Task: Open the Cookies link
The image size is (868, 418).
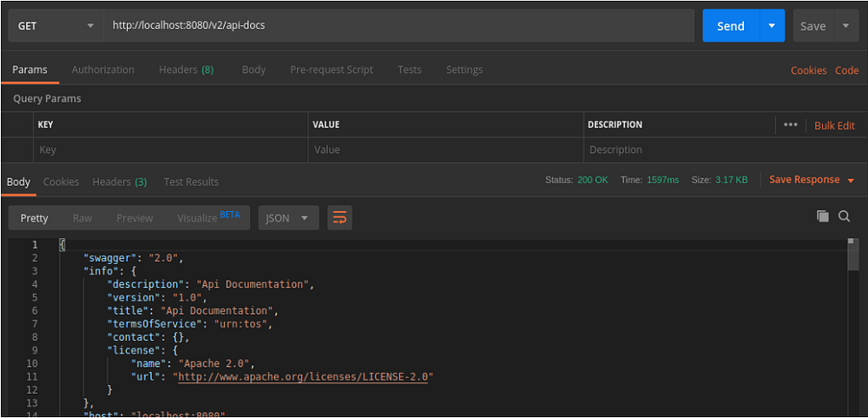Action: (x=808, y=70)
